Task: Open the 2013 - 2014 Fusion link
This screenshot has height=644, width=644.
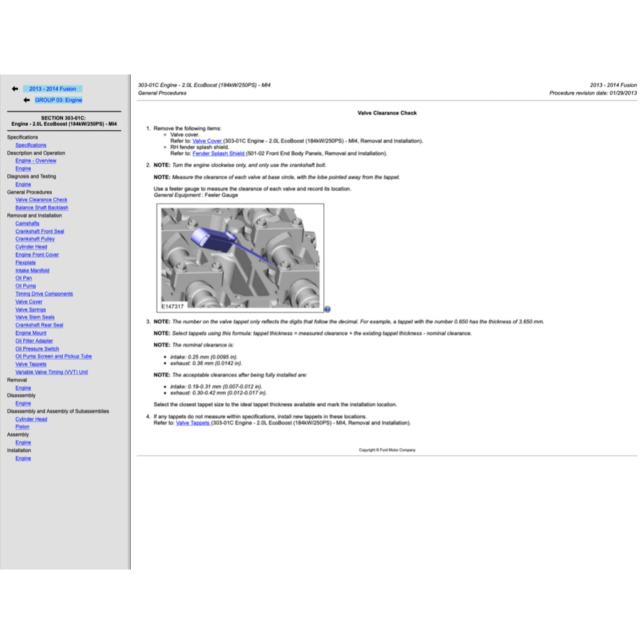Action: click(x=52, y=89)
